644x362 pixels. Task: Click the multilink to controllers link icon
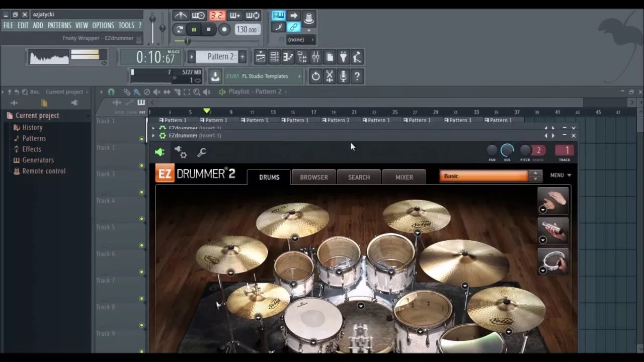(294, 27)
